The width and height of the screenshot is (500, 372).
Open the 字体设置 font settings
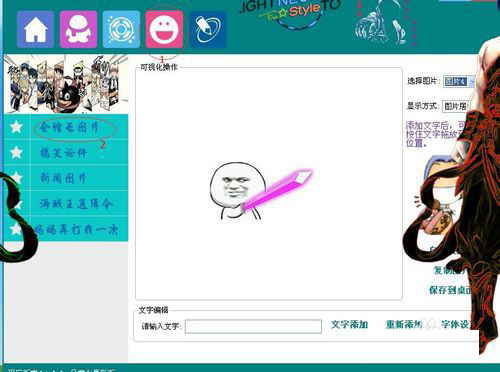457,324
